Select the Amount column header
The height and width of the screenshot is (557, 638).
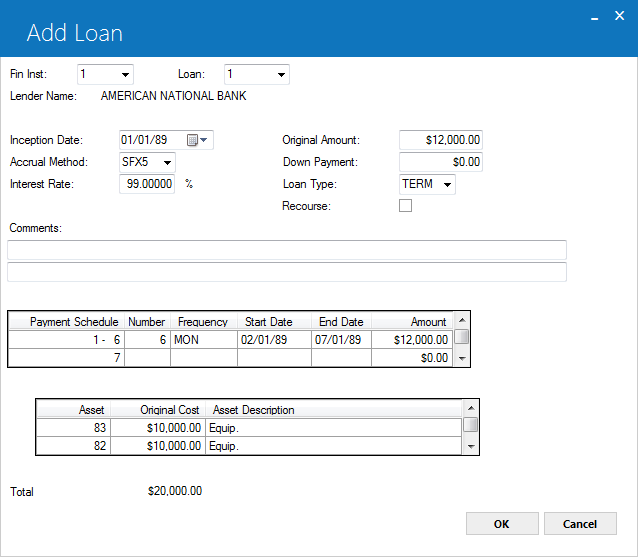point(412,321)
